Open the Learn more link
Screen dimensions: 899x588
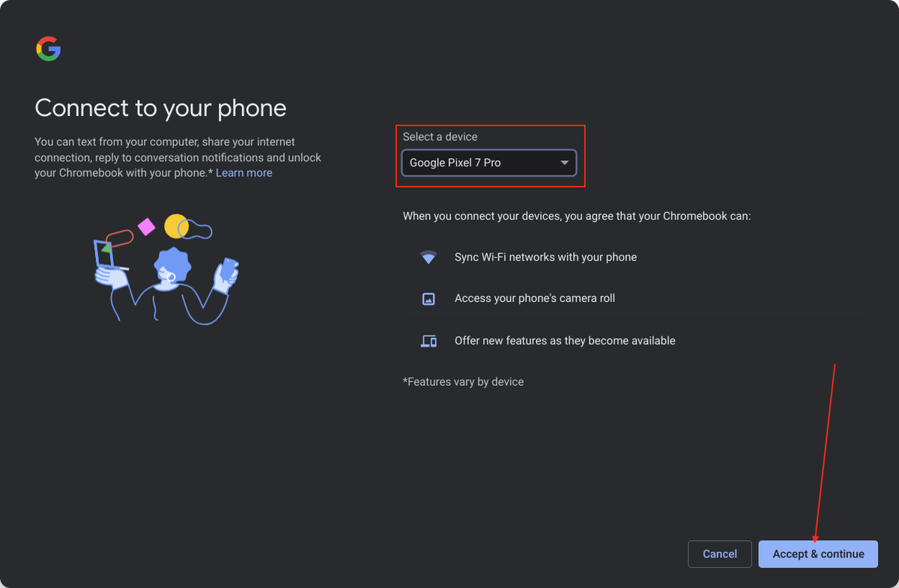click(243, 172)
